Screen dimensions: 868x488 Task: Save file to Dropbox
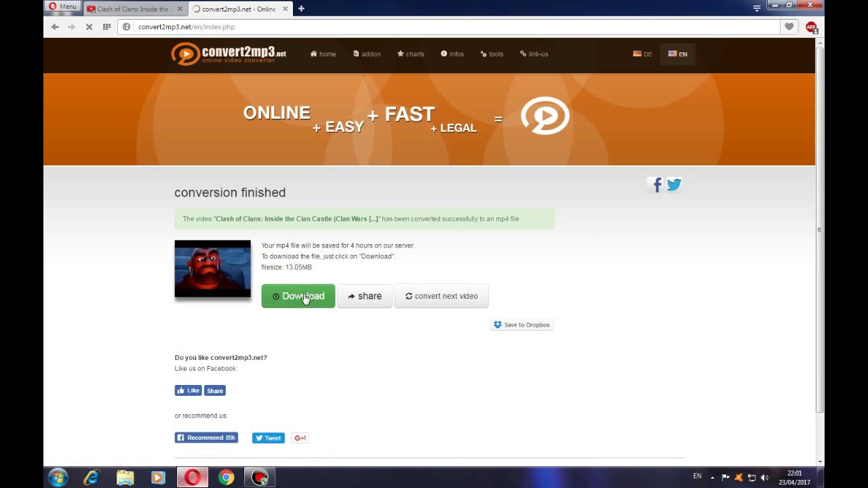[x=522, y=325]
